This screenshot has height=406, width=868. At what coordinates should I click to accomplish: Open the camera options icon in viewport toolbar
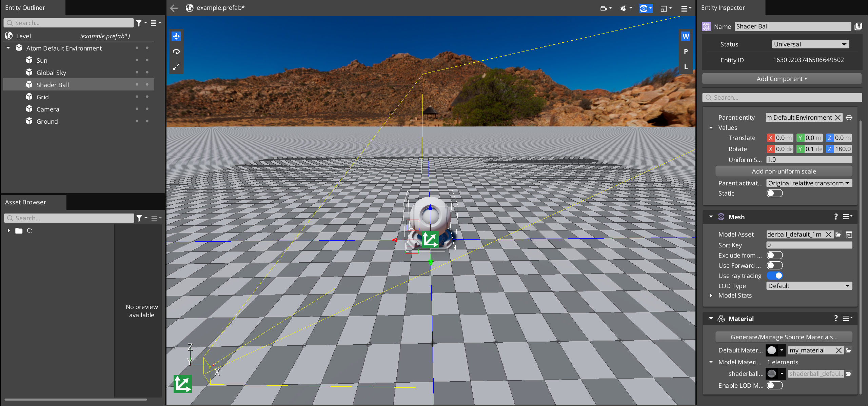tap(606, 8)
